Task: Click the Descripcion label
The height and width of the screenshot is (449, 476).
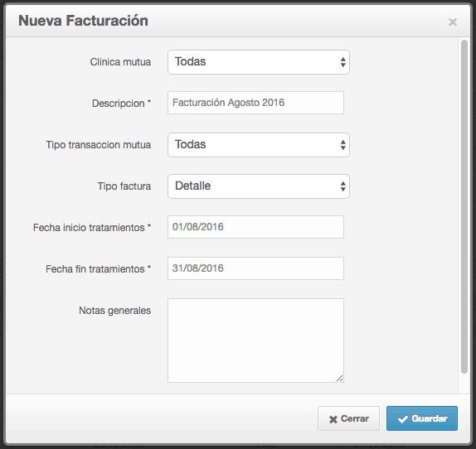Action: pyautogui.click(x=121, y=104)
